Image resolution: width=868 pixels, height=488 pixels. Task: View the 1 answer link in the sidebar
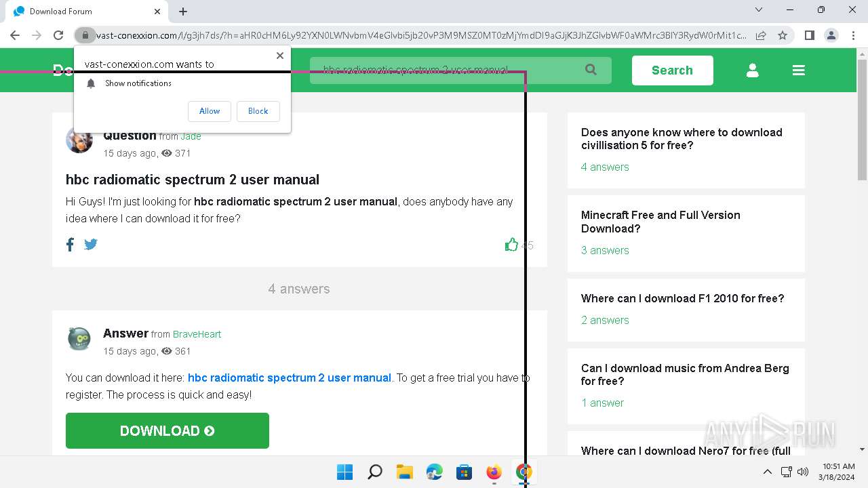602,403
